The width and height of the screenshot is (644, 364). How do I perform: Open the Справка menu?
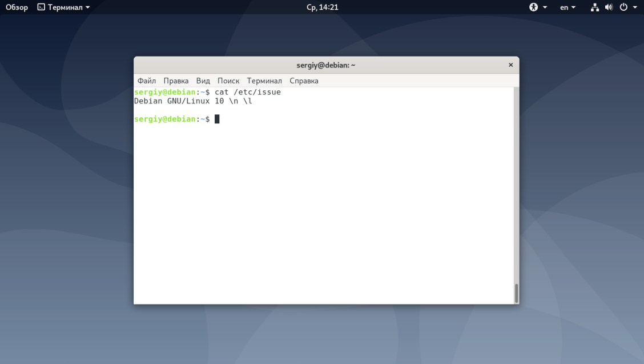point(304,81)
